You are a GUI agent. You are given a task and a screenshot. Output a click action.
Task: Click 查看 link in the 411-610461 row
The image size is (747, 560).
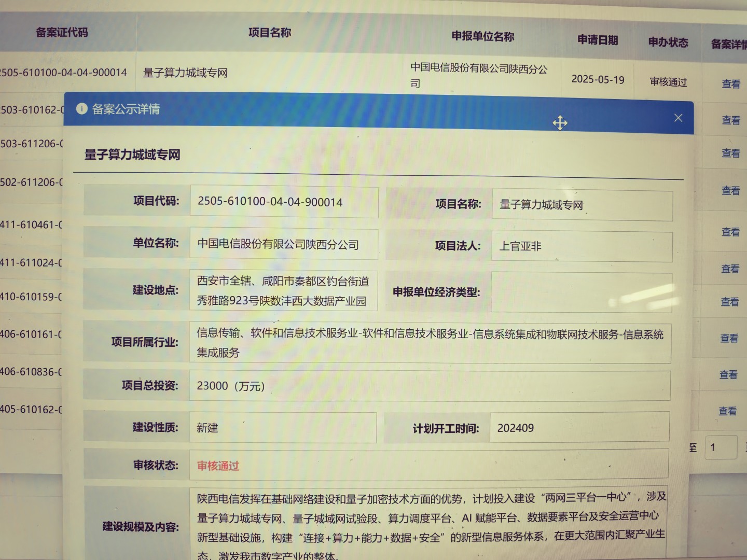tap(730, 232)
